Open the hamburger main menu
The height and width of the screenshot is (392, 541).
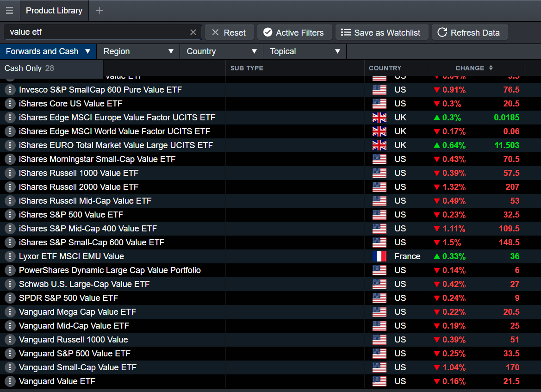tap(9, 11)
